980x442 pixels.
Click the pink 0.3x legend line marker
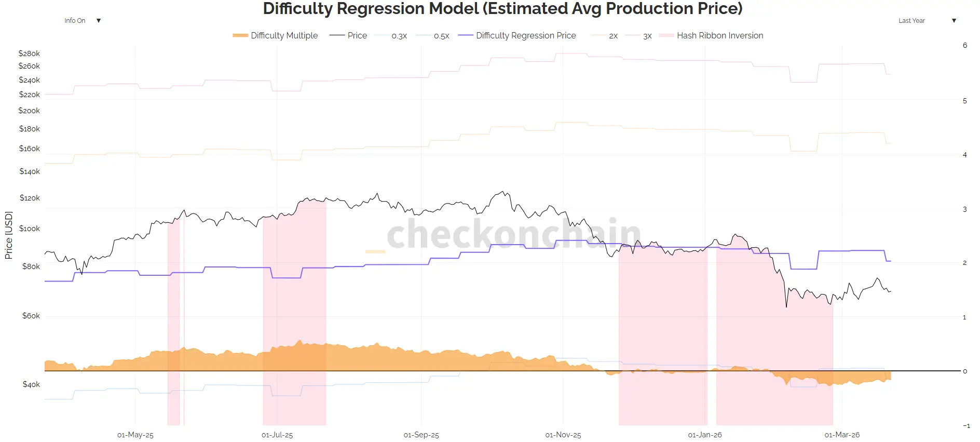(x=382, y=35)
